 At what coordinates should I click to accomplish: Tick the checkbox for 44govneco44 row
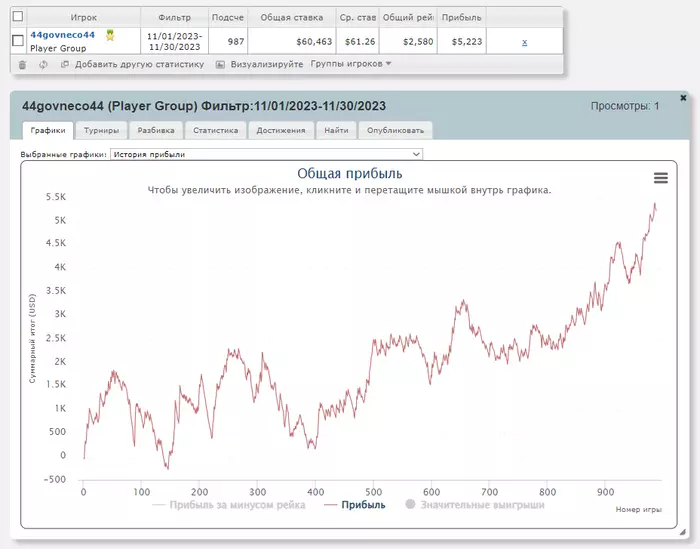pos(18,41)
